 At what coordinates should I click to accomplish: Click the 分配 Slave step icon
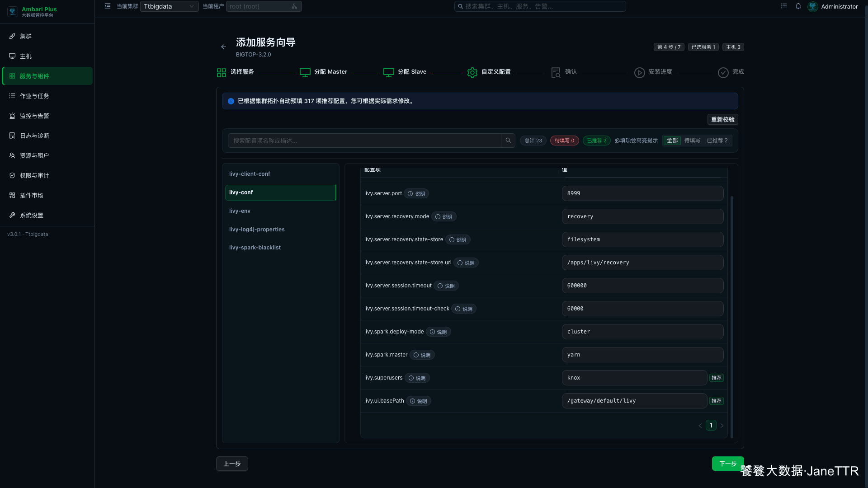[389, 72]
